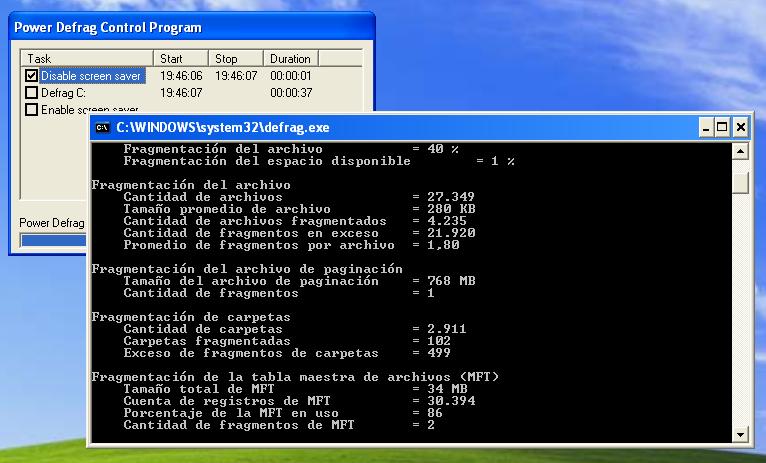Click the 'Tamaño del archivo de paginación' line
The width and height of the screenshot is (766, 463).
(x=299, y=281)
